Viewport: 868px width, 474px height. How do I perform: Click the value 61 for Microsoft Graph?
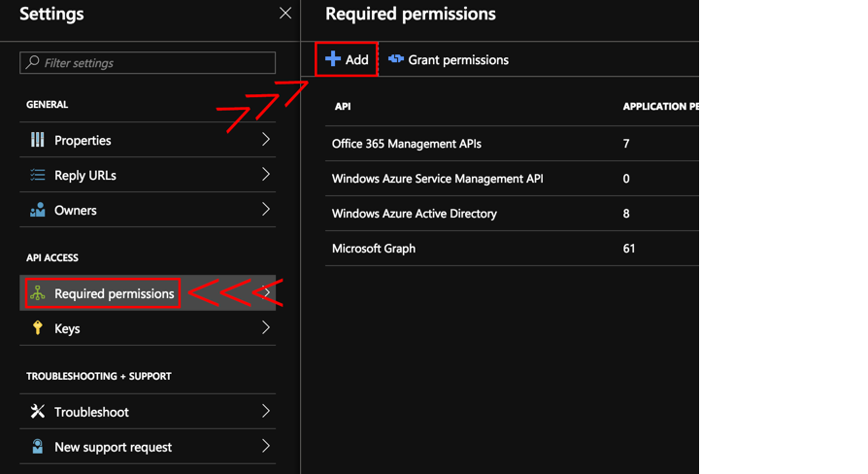(x=629, y=249)
